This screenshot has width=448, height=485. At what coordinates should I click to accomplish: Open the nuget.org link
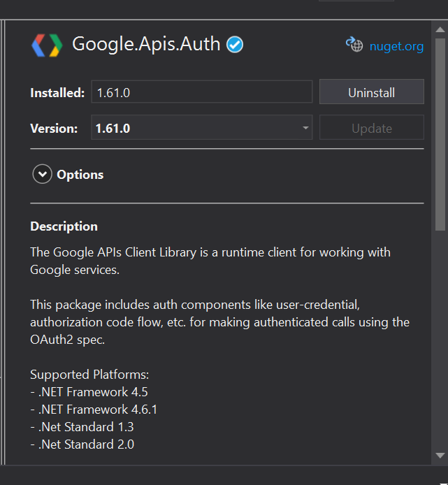[x=396, y=46]
